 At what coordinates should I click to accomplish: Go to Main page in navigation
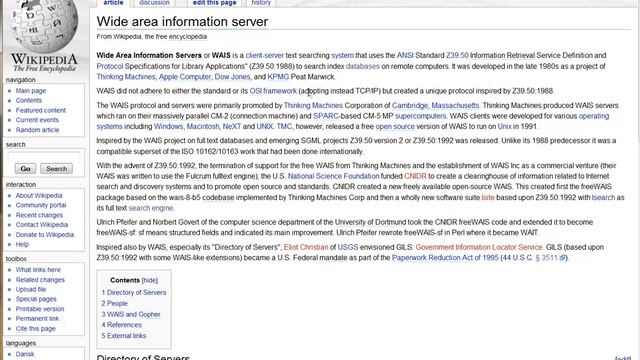31,91
